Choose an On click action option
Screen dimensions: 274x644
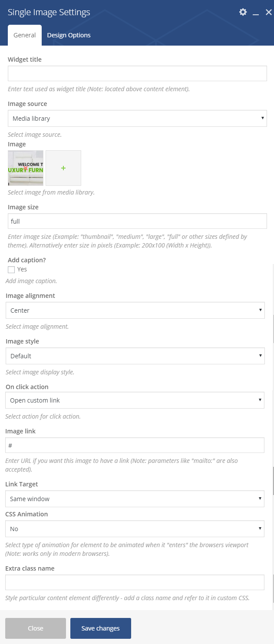pyautogui.click(x=135, y=400)
